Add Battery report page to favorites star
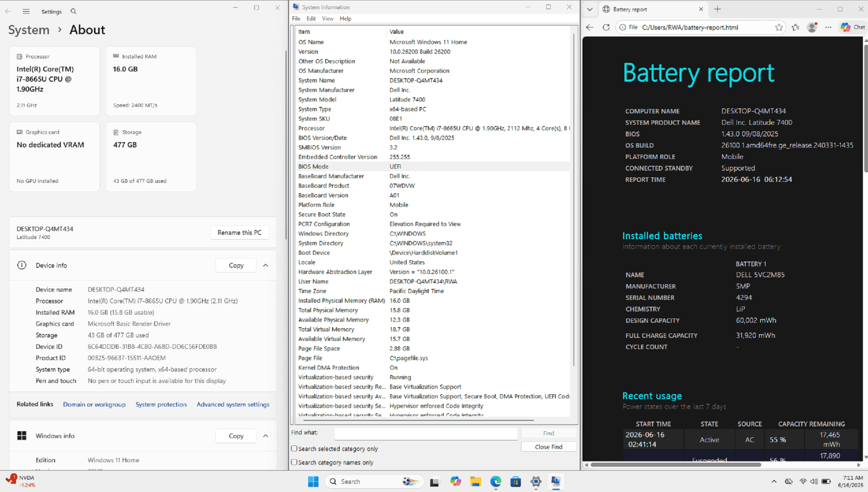 [x=779, y=27]
